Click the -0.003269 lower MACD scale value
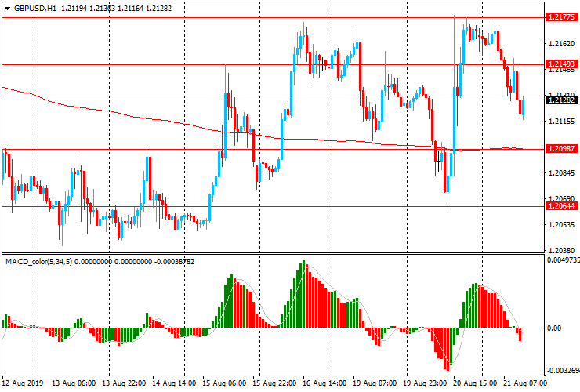 pyautogui.click(x=564, y=371)
